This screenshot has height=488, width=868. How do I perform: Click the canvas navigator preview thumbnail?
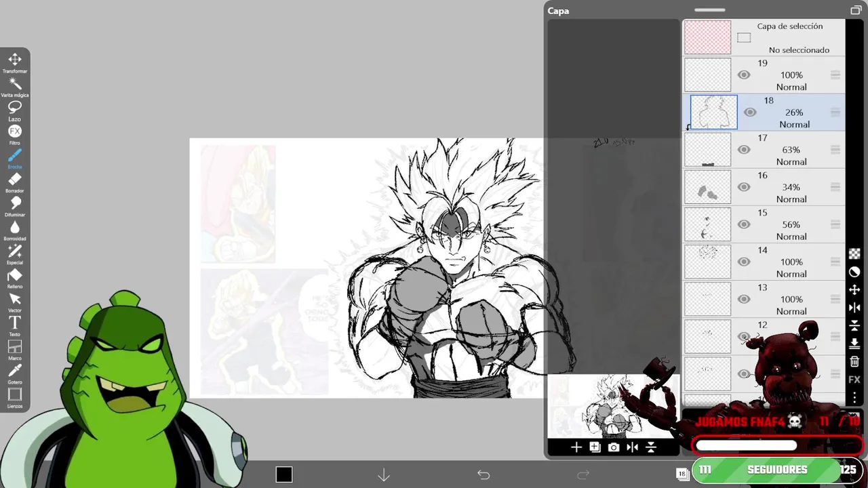coord(613,406)
